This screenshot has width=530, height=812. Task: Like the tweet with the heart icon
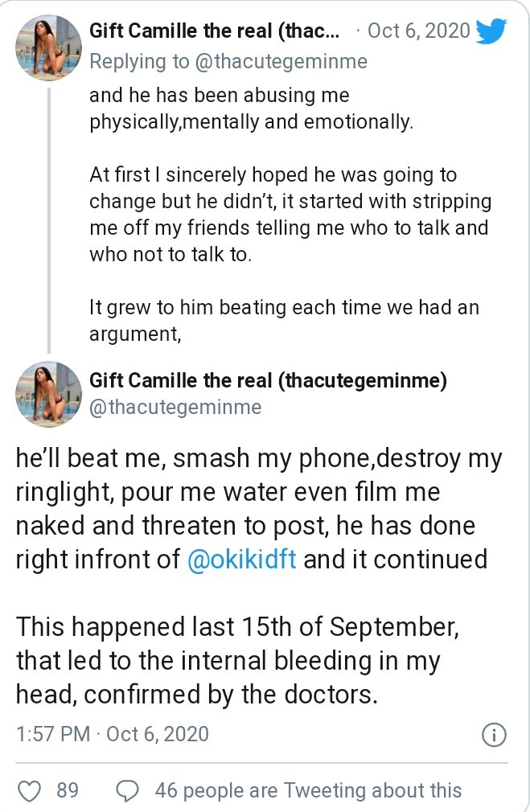coord(29,791)
